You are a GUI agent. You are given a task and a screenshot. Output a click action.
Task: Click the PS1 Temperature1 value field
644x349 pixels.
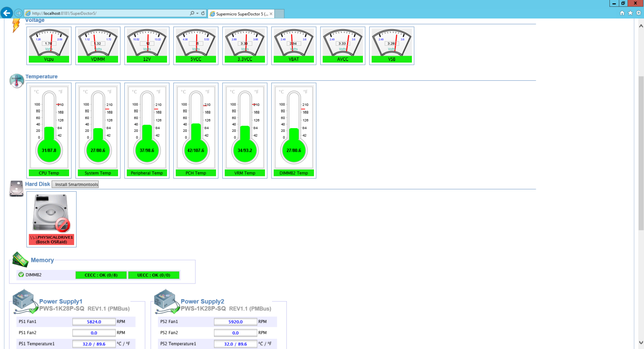point(94,344)
